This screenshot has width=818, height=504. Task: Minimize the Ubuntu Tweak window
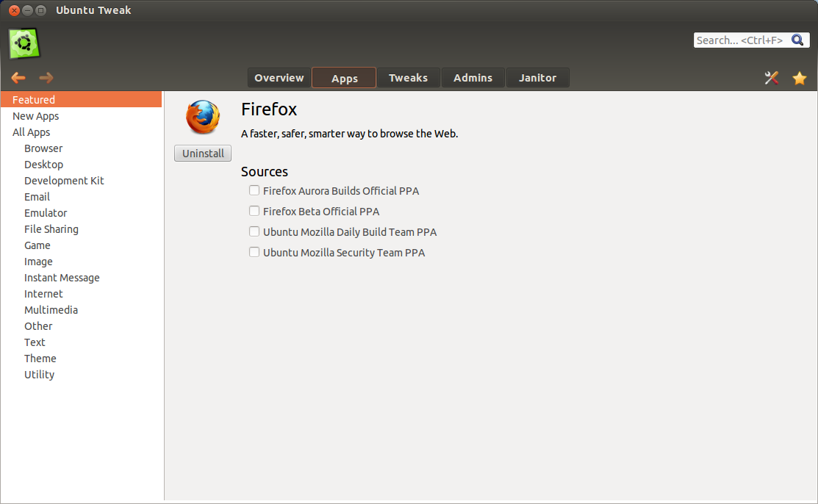click(x=28, y=10)
